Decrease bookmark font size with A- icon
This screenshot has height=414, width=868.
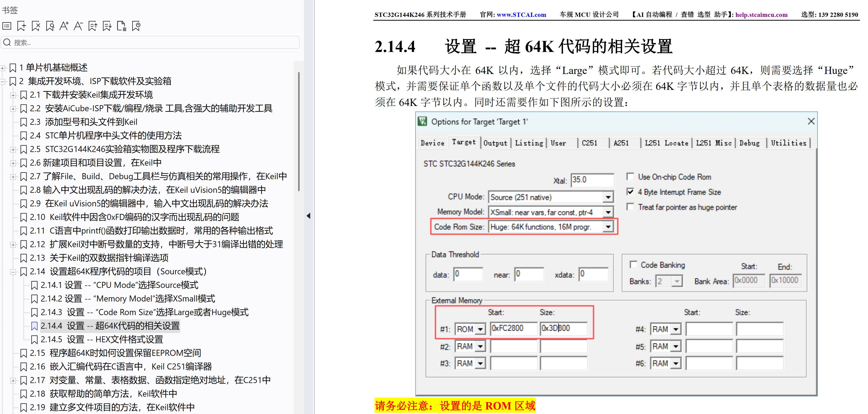[78, 26]
